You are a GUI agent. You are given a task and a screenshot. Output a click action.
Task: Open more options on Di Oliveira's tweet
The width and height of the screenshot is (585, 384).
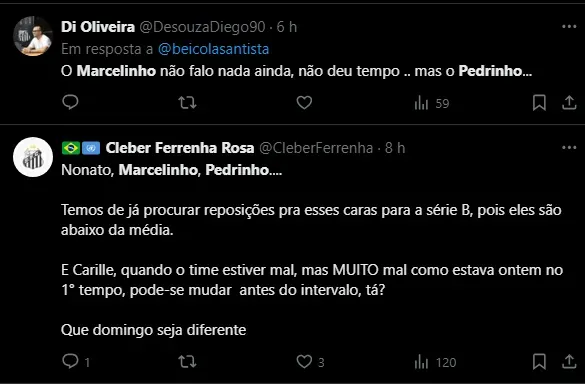click(x=569, y=26)
